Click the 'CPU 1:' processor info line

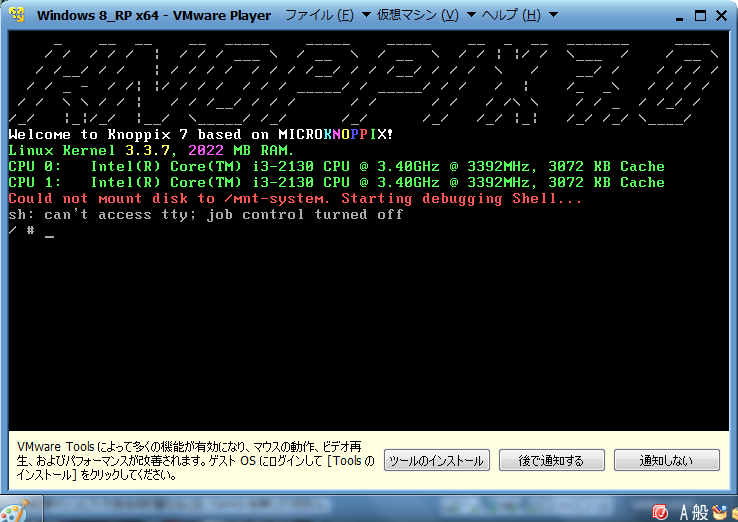[337, 183]
